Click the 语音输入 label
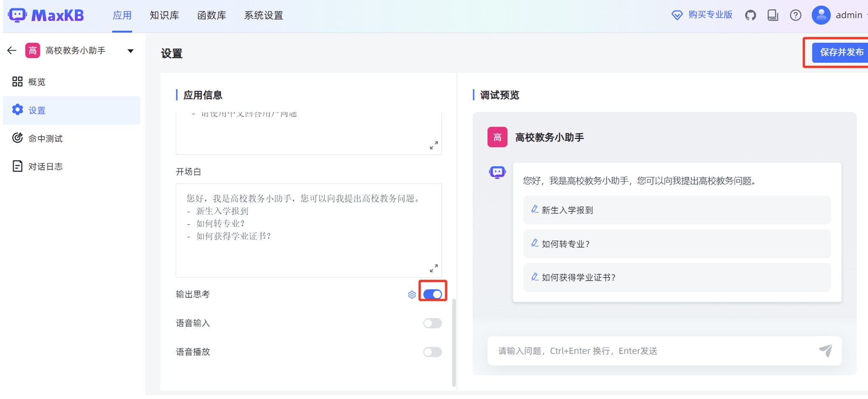The width and height of the screenshot is (868, 399). tap(193, 323)
